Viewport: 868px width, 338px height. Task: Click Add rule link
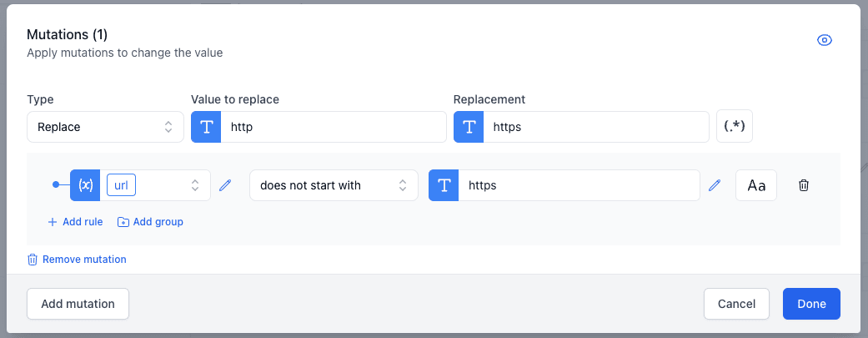pos(75,222)
